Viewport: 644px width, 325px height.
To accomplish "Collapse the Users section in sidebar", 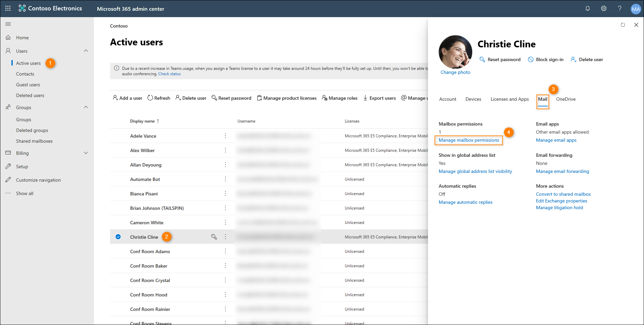I will point(86,51).
